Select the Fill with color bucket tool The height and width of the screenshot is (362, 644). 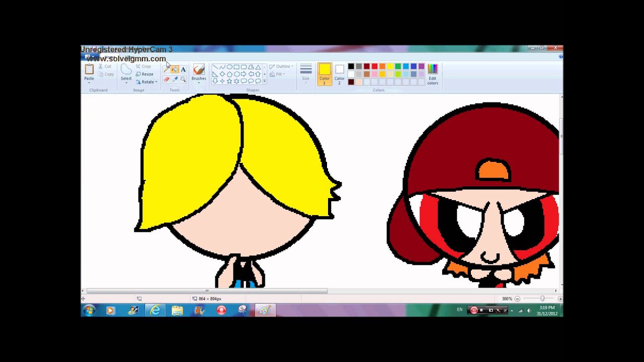tap(175, 69)
